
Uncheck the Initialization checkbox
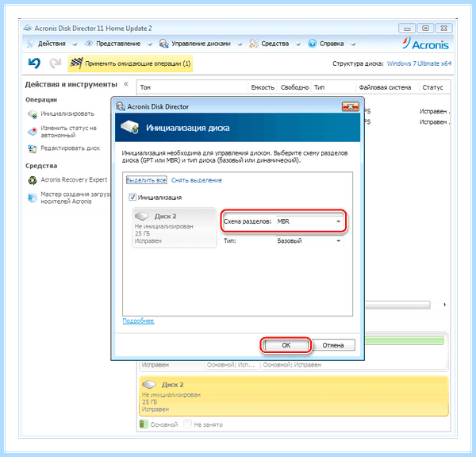132,197
